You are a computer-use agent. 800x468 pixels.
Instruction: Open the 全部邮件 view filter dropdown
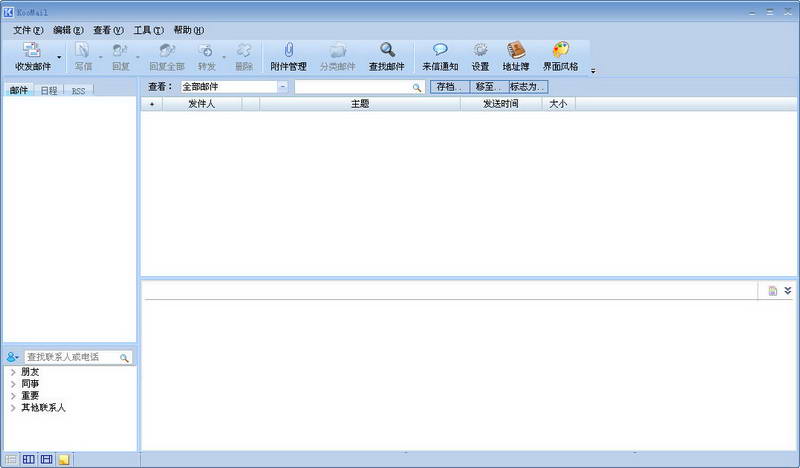click(283, 87)
